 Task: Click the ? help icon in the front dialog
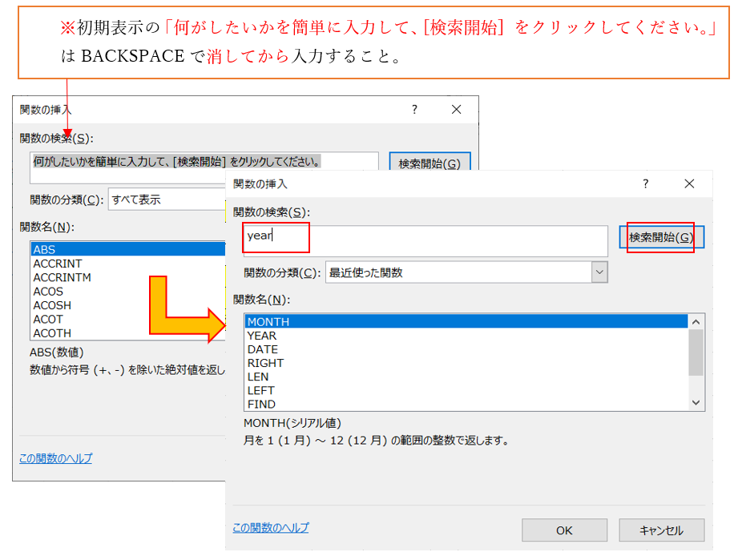coord(646,184)
